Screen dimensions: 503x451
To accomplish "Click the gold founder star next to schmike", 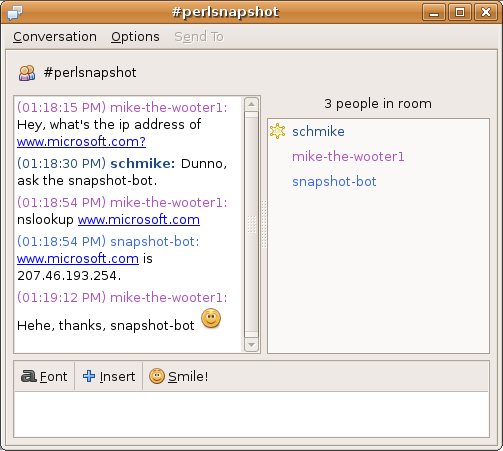I will click(x=277, y=131).
